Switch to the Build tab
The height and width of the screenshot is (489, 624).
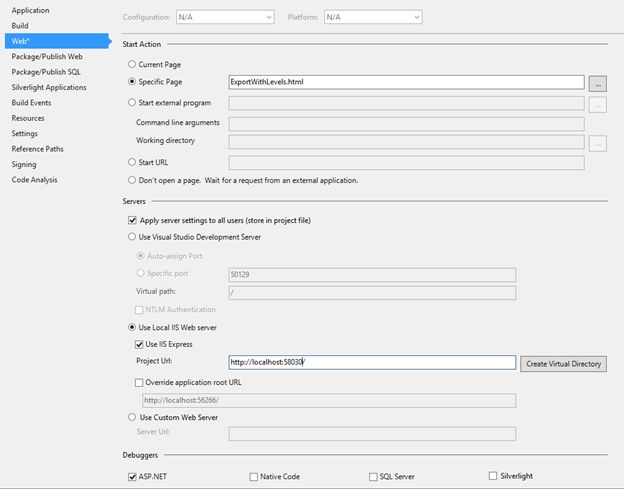[x=20, y=26]
